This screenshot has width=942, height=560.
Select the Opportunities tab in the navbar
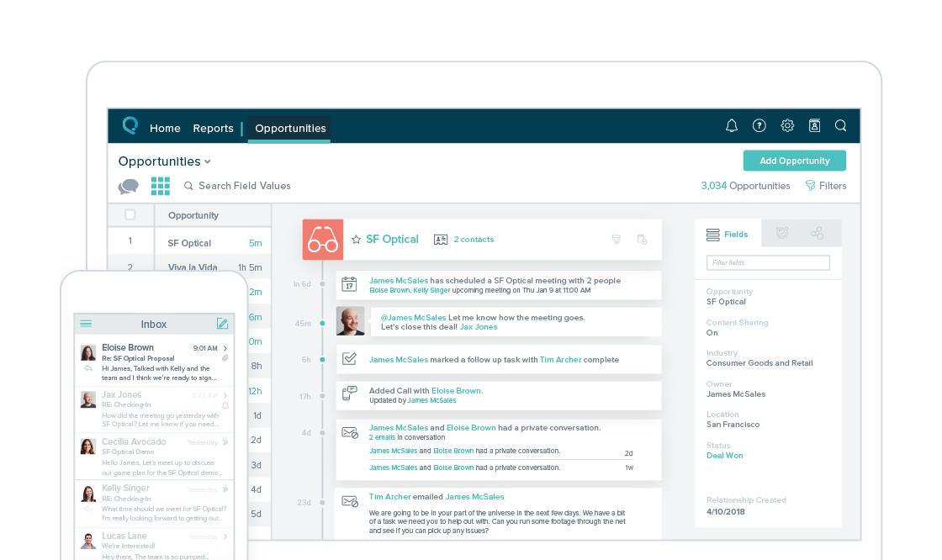coord(290,128)
